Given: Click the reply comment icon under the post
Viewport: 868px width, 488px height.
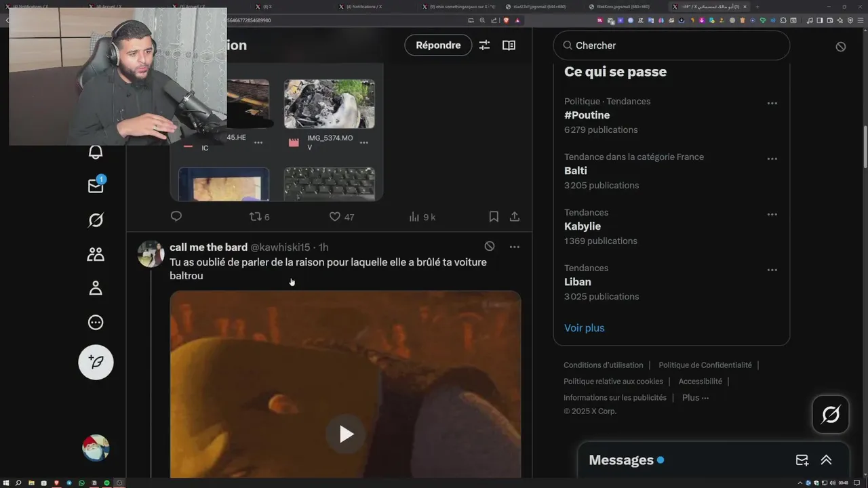Looking at the screenshot, I should tap(176, 216).
